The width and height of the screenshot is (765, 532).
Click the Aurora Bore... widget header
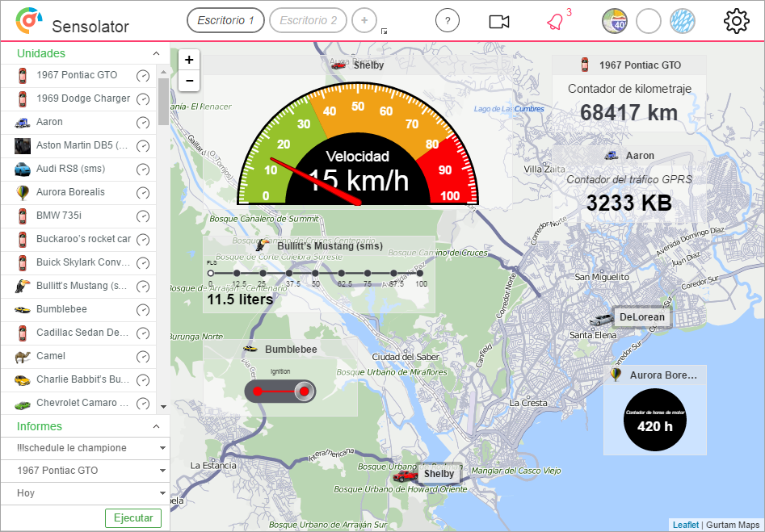coord(655,375)
